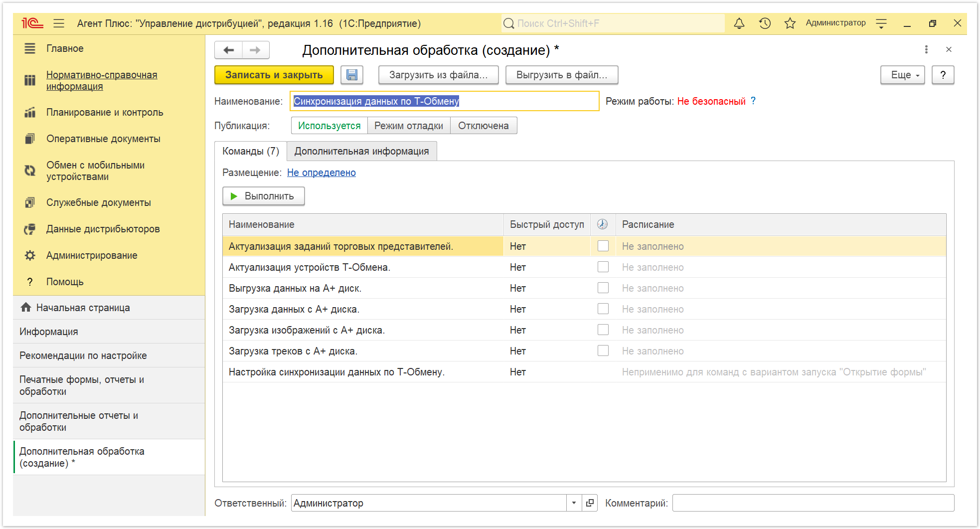This screenshot has height=529, width=980.
Task: Open Печатные формы, отчеты и обработки
Action: [109, 385]
